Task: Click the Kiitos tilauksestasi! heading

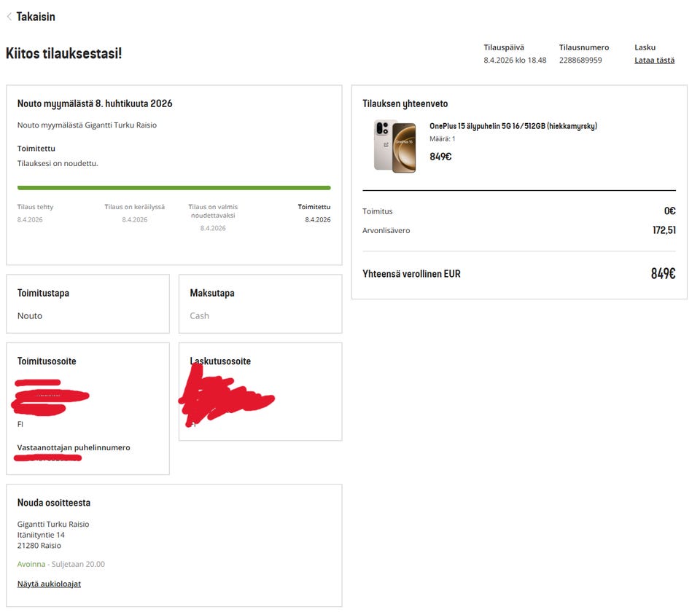Action: (64, 53)
